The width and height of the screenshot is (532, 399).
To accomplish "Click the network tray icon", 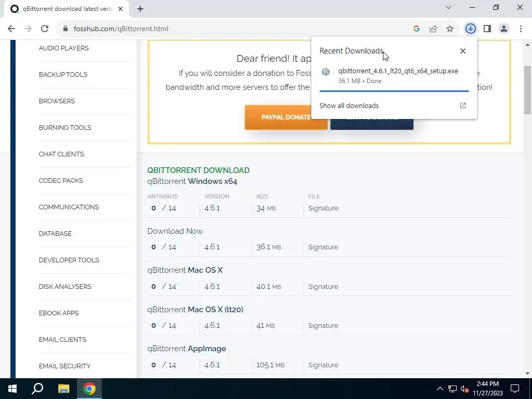I will [453, 389].
